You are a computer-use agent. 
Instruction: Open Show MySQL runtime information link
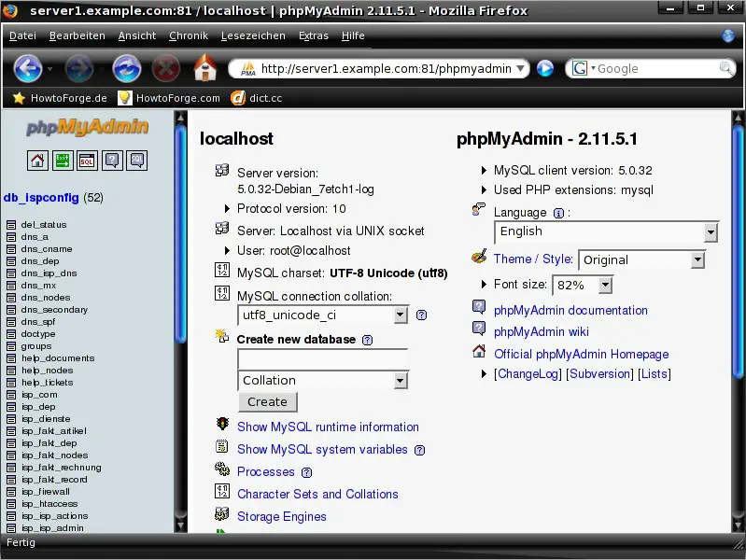[x=328, y=427]
